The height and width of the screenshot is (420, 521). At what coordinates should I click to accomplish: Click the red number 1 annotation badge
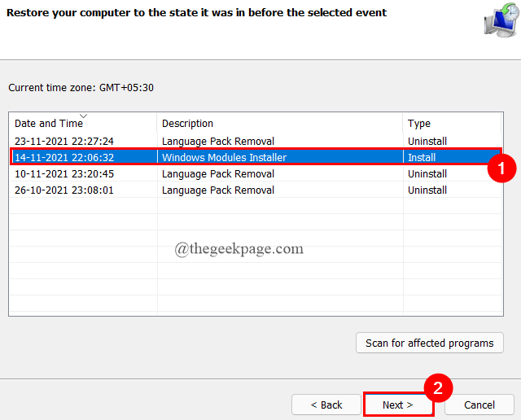(501, 168)
